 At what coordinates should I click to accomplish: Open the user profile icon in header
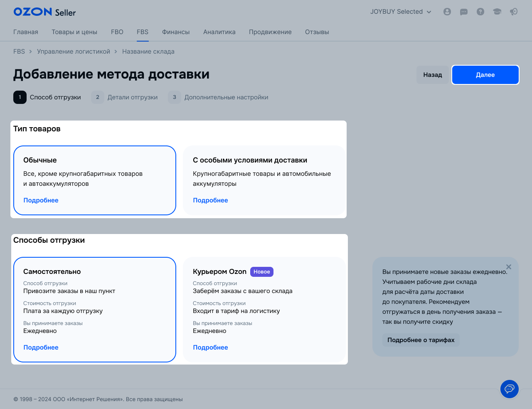click(x=447, y=12)
